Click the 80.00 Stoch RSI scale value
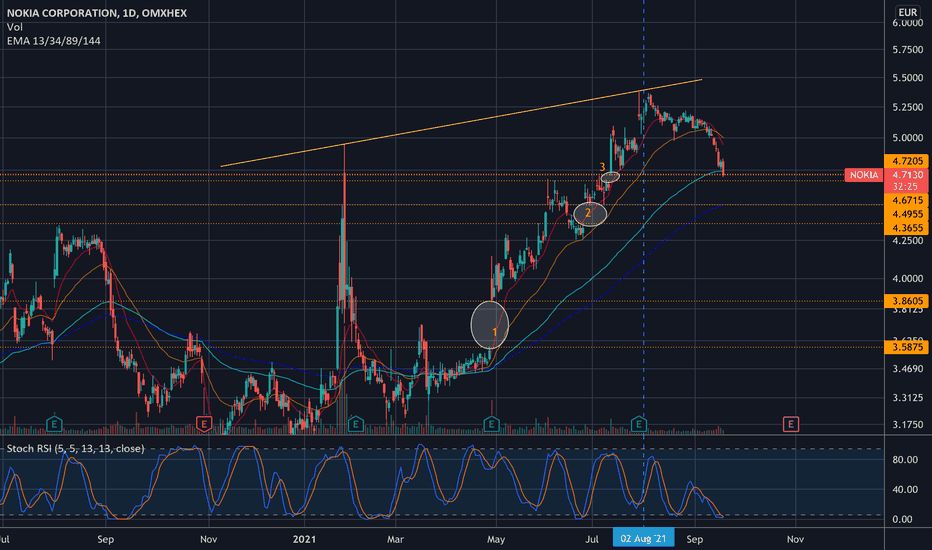This screenshot has height=550, width=932. (x=905, y=460)
